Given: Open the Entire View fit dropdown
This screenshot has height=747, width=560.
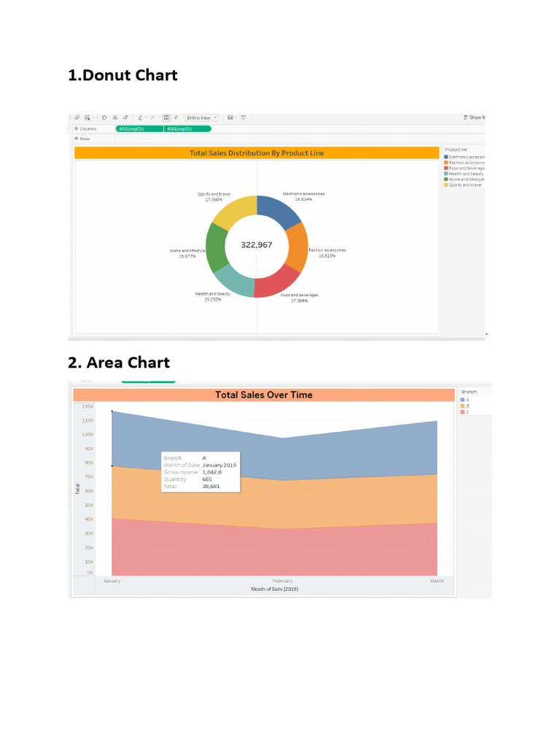Looking at the screenshot, I should 201,117.
